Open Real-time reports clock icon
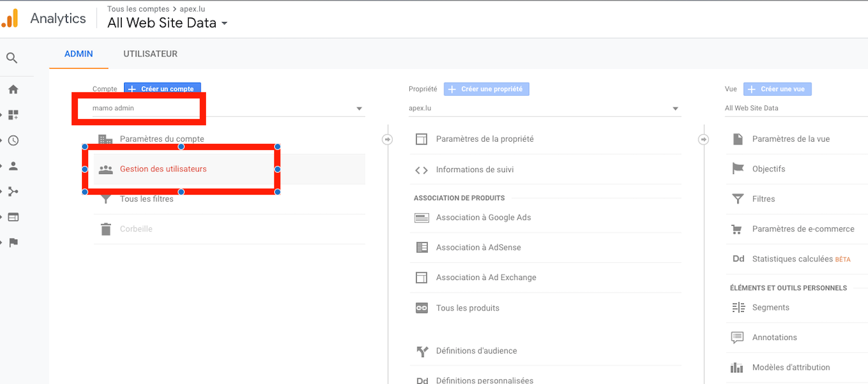The height and width of the screenshot is (384, 868). (13, 140)
